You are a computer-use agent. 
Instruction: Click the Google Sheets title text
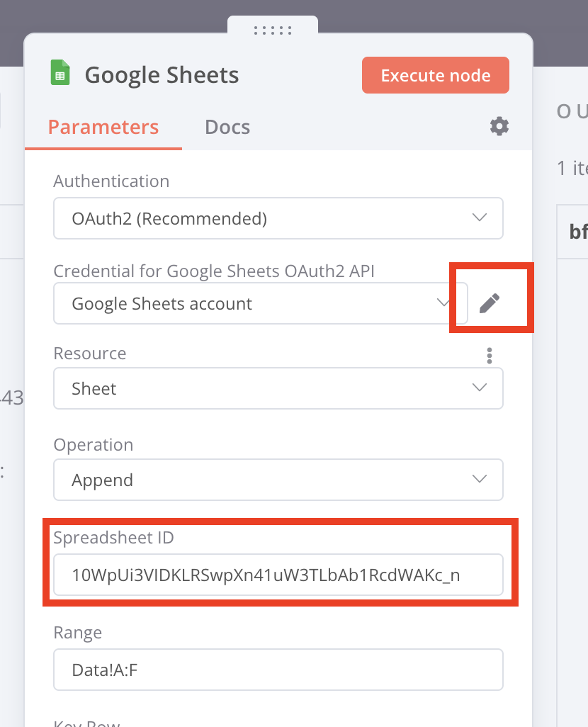[x=162, y=74]
